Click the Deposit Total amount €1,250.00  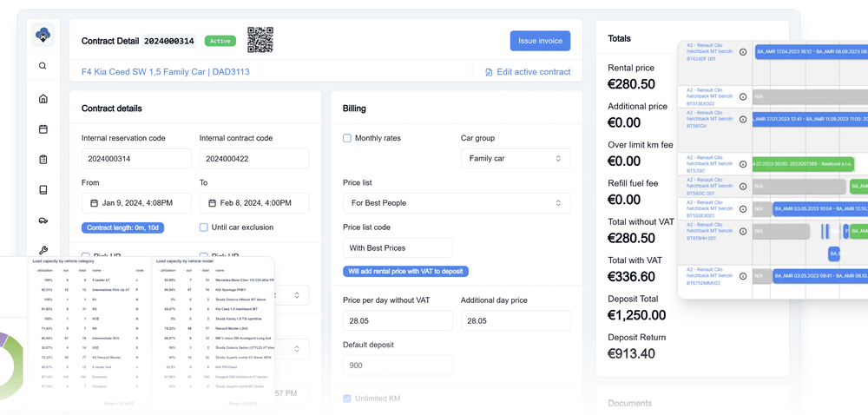point(636,315)
